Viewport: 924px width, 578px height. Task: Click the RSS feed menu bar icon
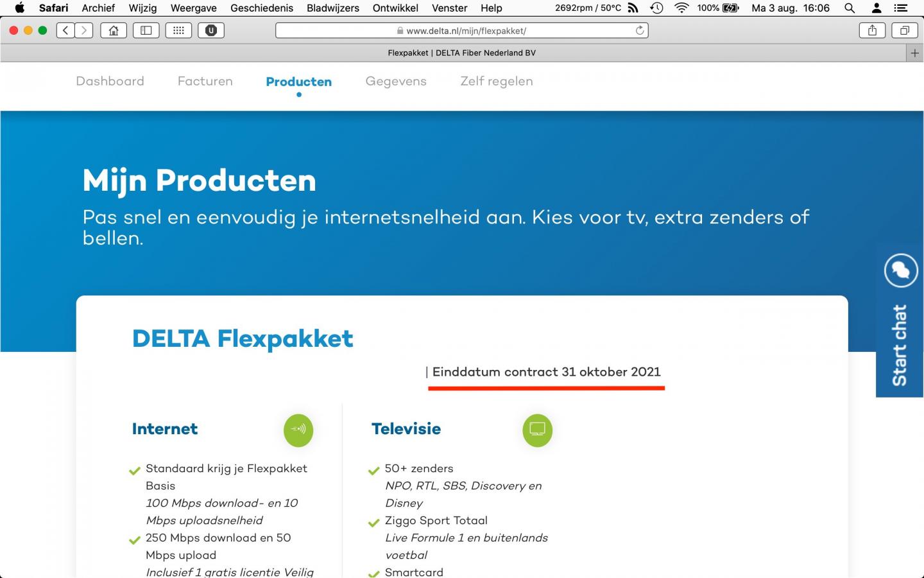[633, 8]
